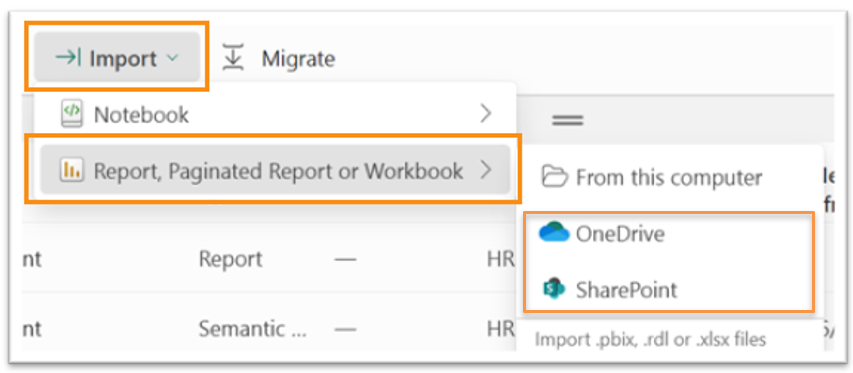
Task: Expand the Notebook submenu chevron
Action: pos(486,114)
